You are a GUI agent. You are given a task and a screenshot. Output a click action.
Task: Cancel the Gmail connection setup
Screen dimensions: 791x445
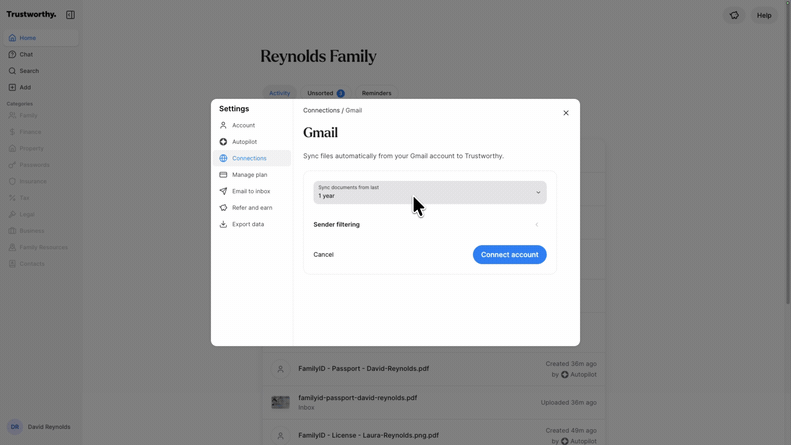[x=323, y=254]
